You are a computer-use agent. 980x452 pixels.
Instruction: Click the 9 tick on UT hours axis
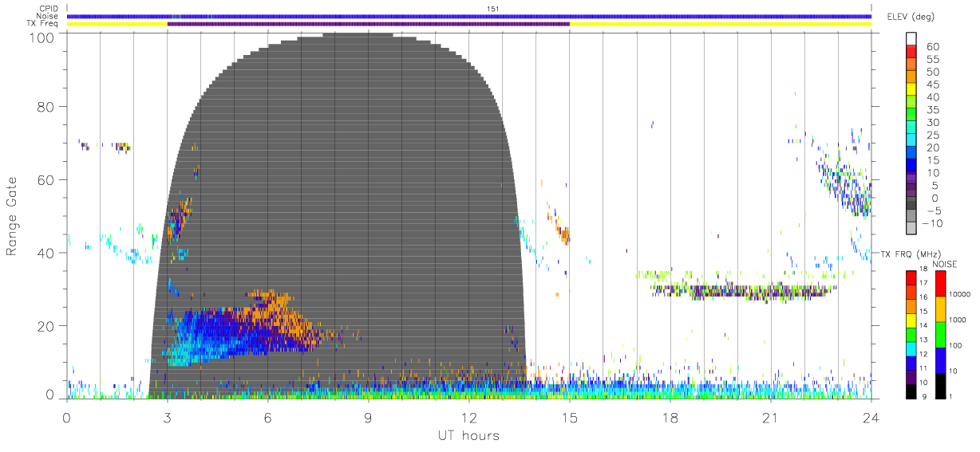pos(369,417)
